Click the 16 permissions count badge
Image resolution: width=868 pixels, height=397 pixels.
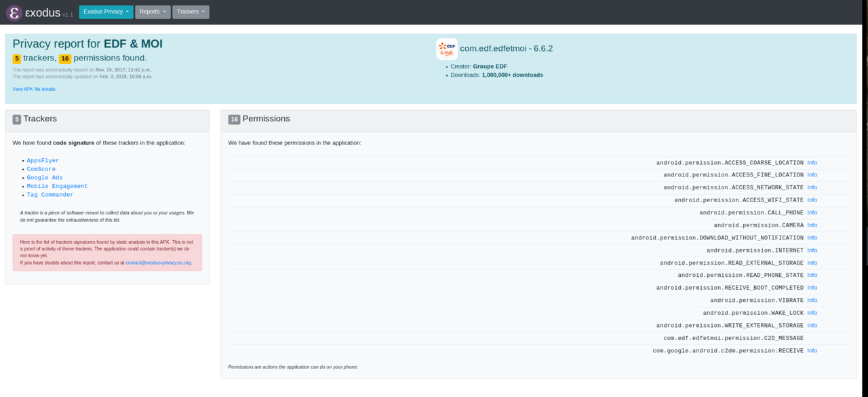pyautogui.click(x=65, y=59)
